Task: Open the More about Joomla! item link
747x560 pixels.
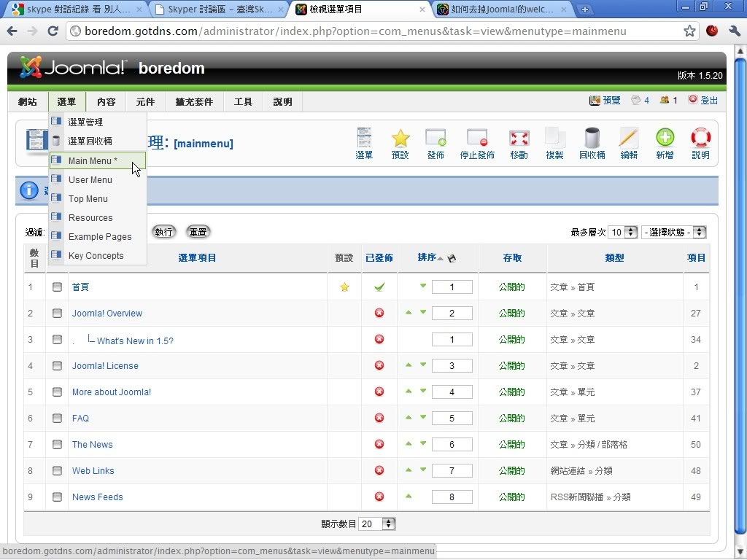Action: pyautogui.click(x=112, y=392)
